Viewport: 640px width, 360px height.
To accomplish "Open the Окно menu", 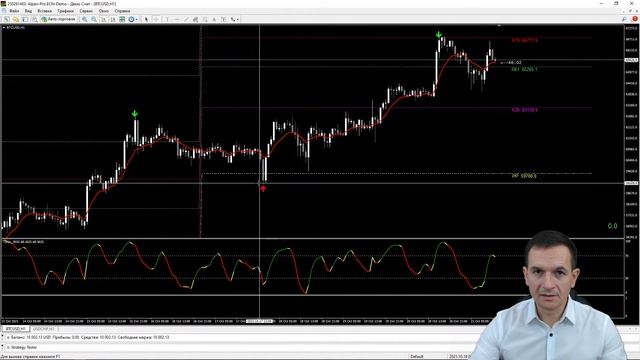I will 104,11.
